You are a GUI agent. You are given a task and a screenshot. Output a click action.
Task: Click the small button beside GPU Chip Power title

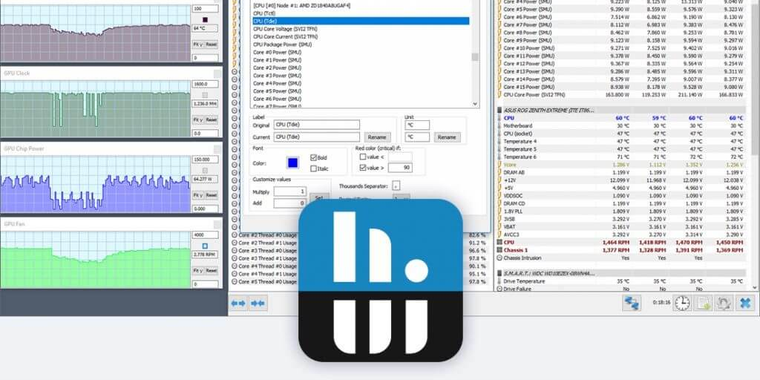coord(217,149)
